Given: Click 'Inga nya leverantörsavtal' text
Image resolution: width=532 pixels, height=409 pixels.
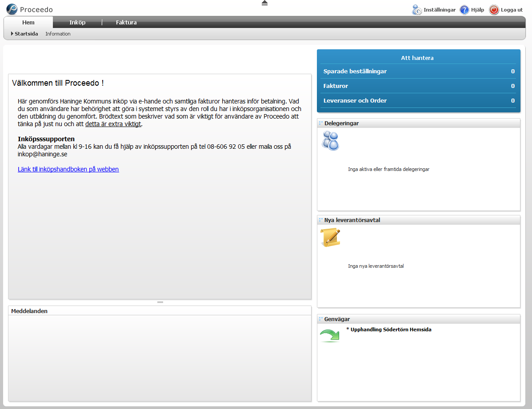Looking at the screenshot, I should 376,266.
